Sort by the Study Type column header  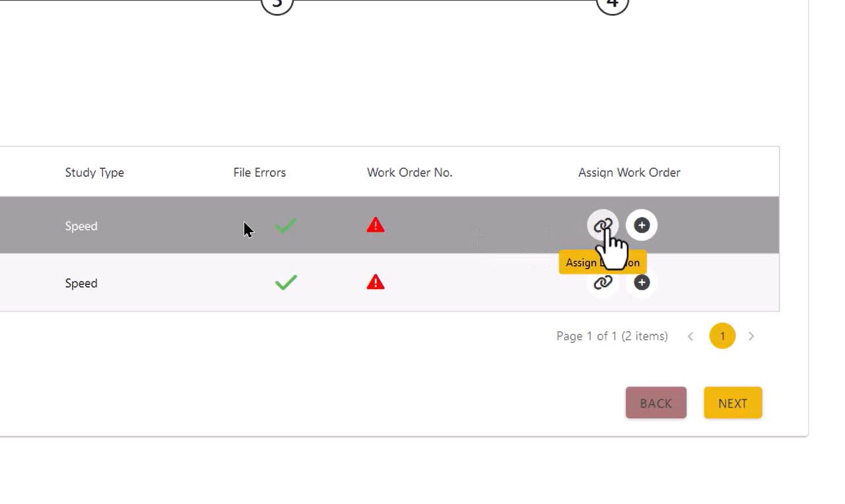click(x=94, y=173)
